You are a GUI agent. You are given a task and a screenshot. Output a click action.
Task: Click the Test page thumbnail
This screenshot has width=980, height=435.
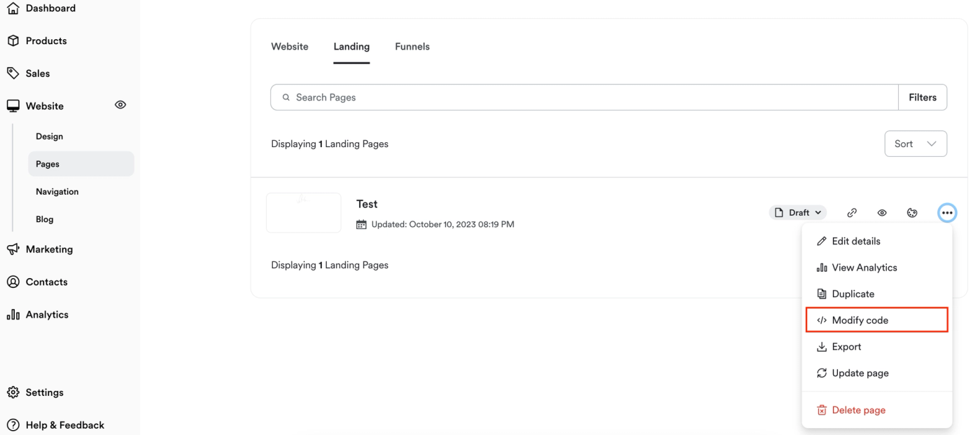(x=304, y=213)
